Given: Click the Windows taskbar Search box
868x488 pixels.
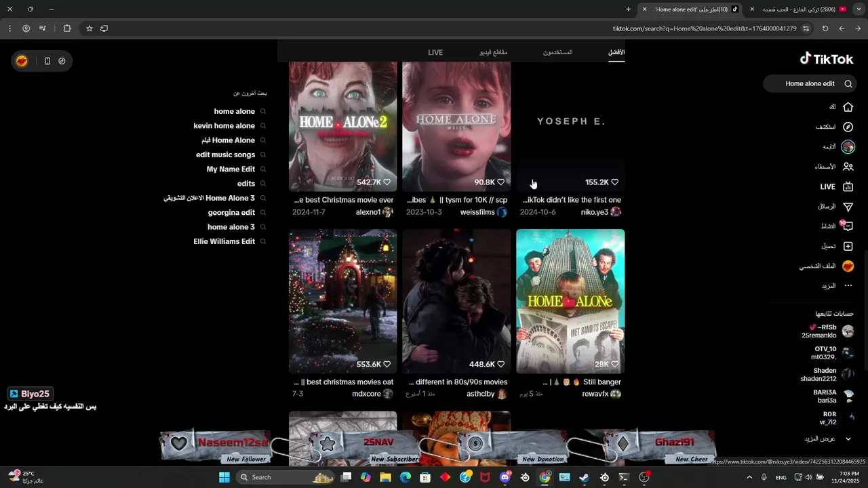Looking at the screenshot, I should [x=285, y=477].
